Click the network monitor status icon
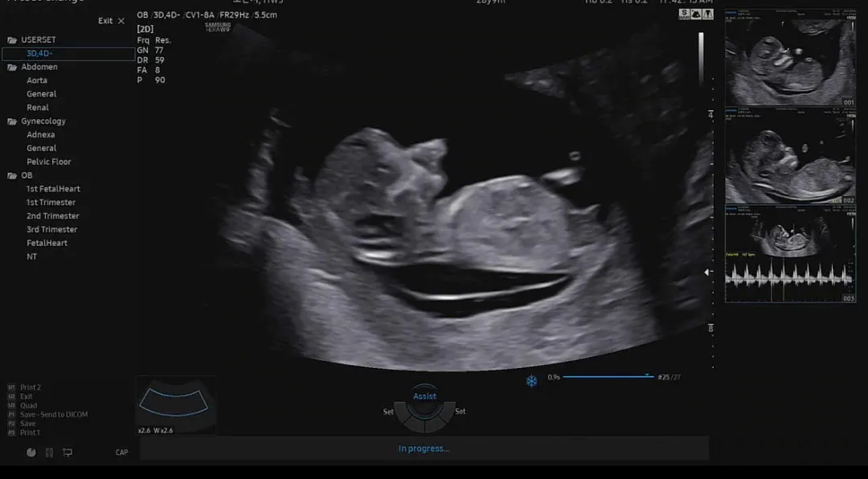 [x=68, y=452]
